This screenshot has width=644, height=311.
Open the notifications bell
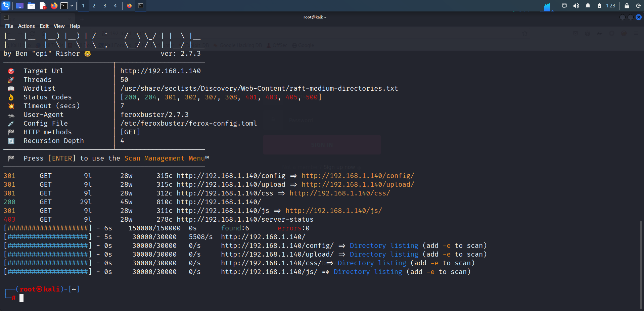(x=588, y=6)
